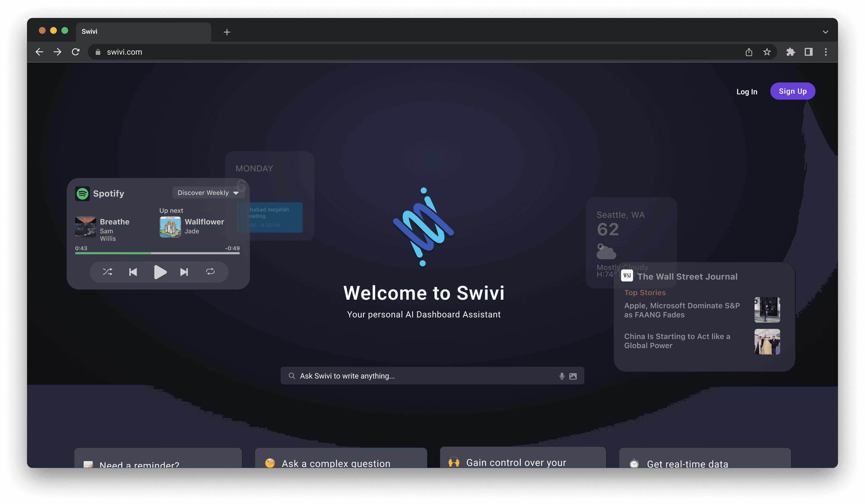Open The Wall Street Journal heading
This screenshot has height=504, width=865.
688,277
